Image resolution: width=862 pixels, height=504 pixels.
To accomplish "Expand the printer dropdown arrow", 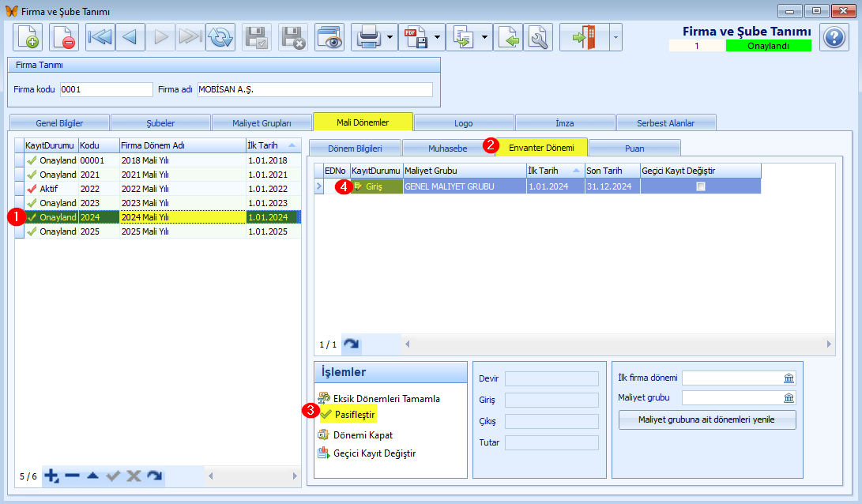I will tap(390, 37).
